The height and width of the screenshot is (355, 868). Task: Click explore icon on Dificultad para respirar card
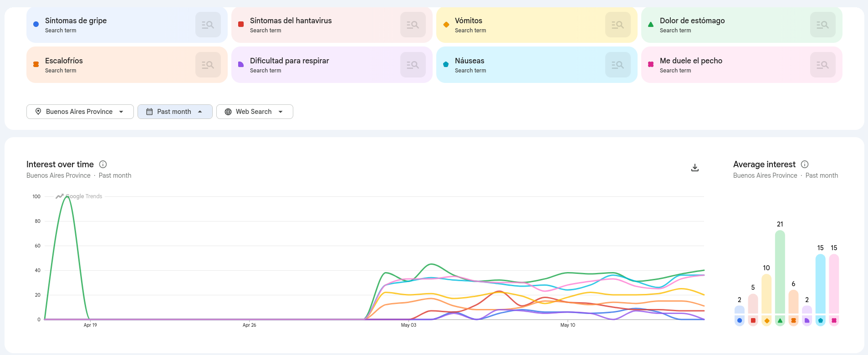click(413, 65)
